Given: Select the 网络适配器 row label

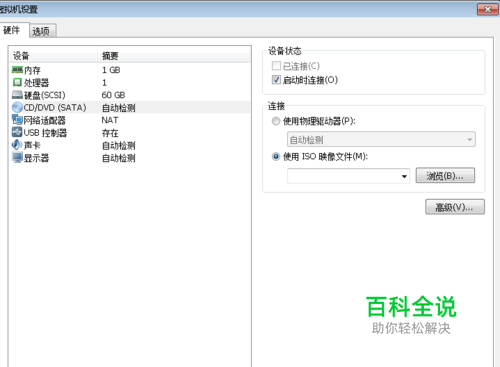Looking at the screenshot, I should coord(45,120).
